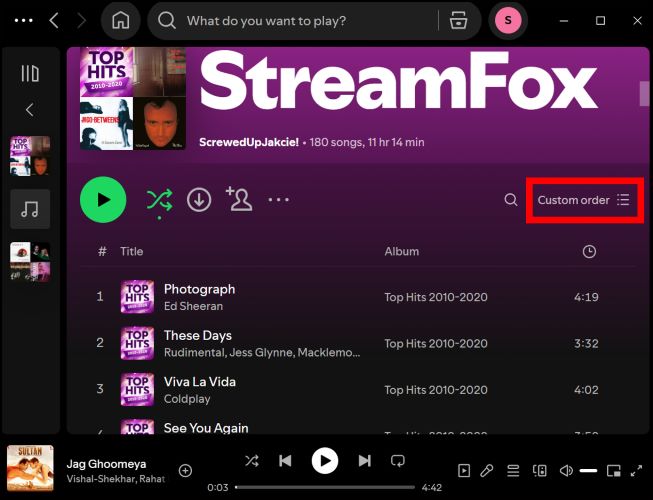This screenshot has width=653, height=500.
Task: Minimize the Spotify window
Action: point(564,20)
